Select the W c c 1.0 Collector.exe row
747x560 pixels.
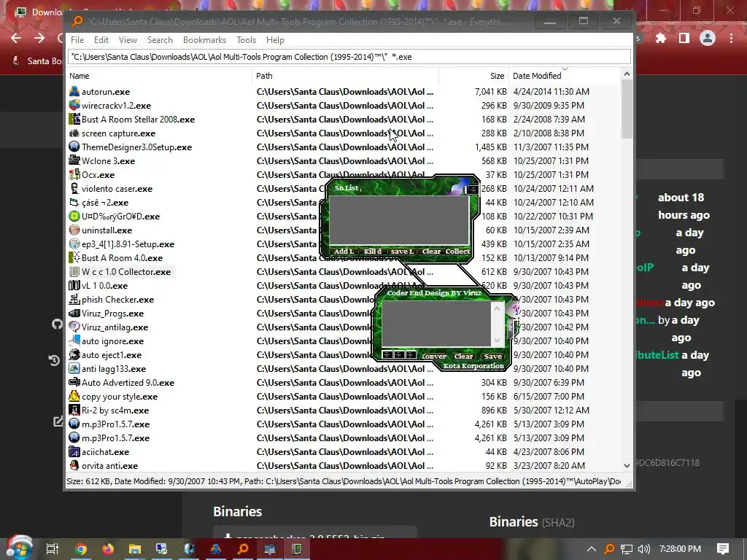[344, 272]
